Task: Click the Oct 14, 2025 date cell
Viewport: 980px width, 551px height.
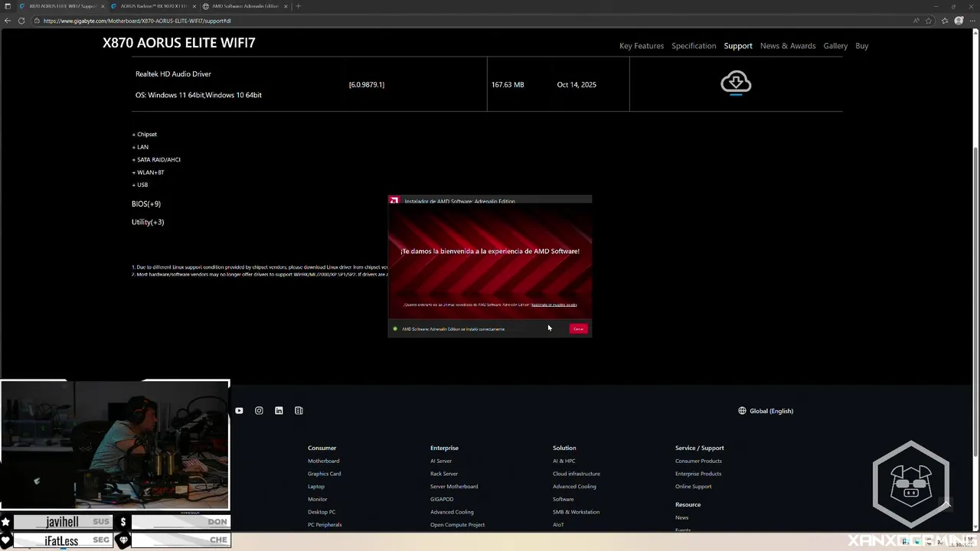Action: [577, 85]
